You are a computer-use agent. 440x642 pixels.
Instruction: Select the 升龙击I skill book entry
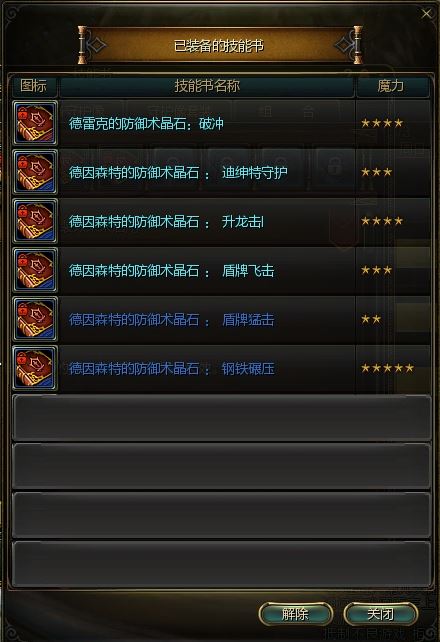pos(221,222)
